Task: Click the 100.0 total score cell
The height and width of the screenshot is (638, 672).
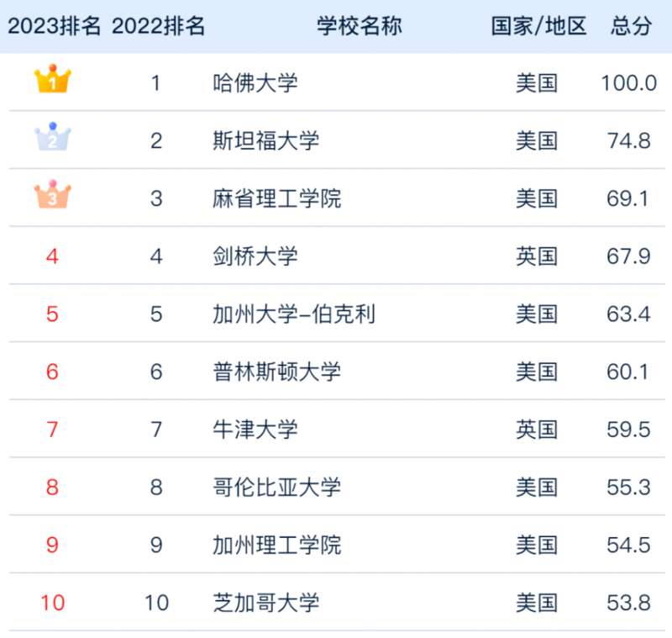Action: (x=628, y=82)
